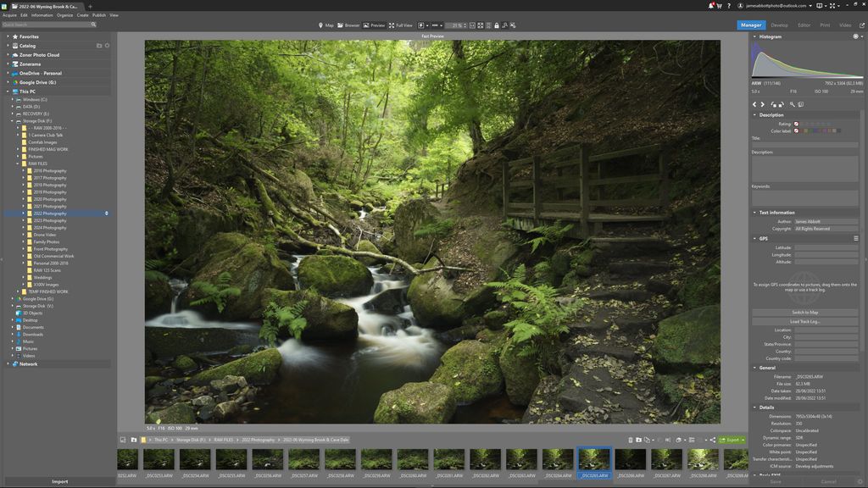Click the next photo arrow under the histogram
Screen dimensions: 868x488
click(x=761, y=103)
